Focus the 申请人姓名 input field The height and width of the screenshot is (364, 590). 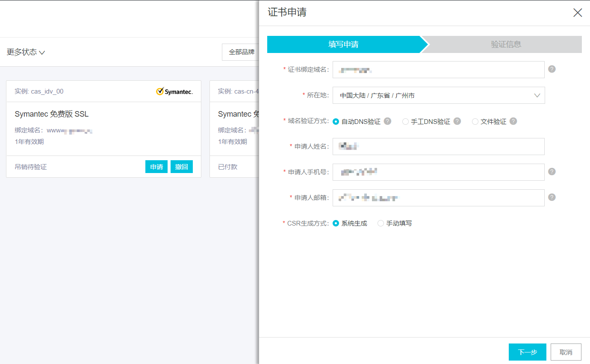click(x=439, y=147)
